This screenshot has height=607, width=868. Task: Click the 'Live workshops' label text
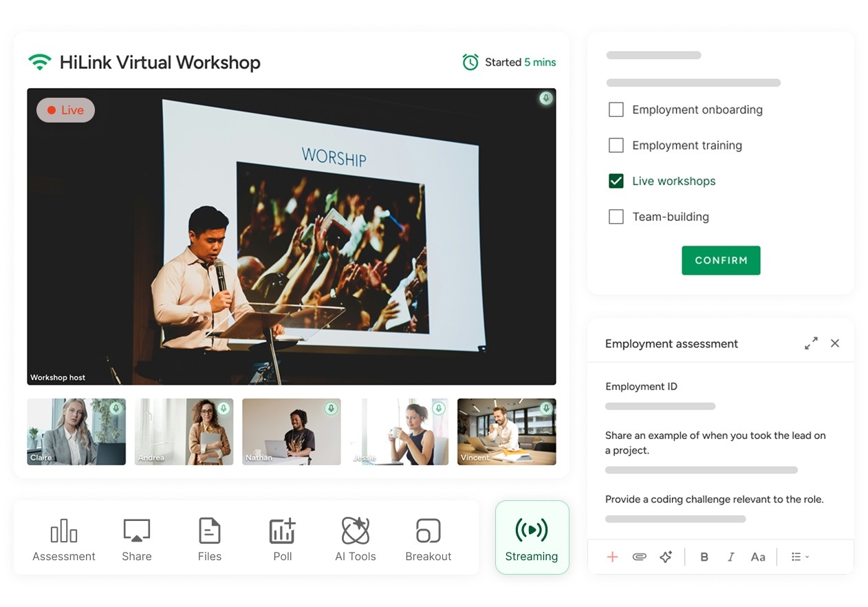(x=674, y=181)
